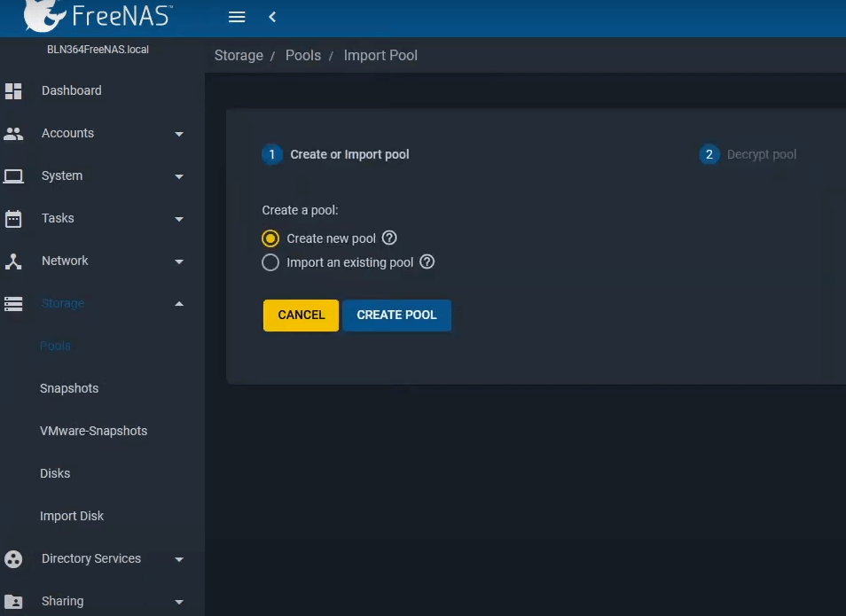
Task: Click the System monitor icon
Action: 13,175
